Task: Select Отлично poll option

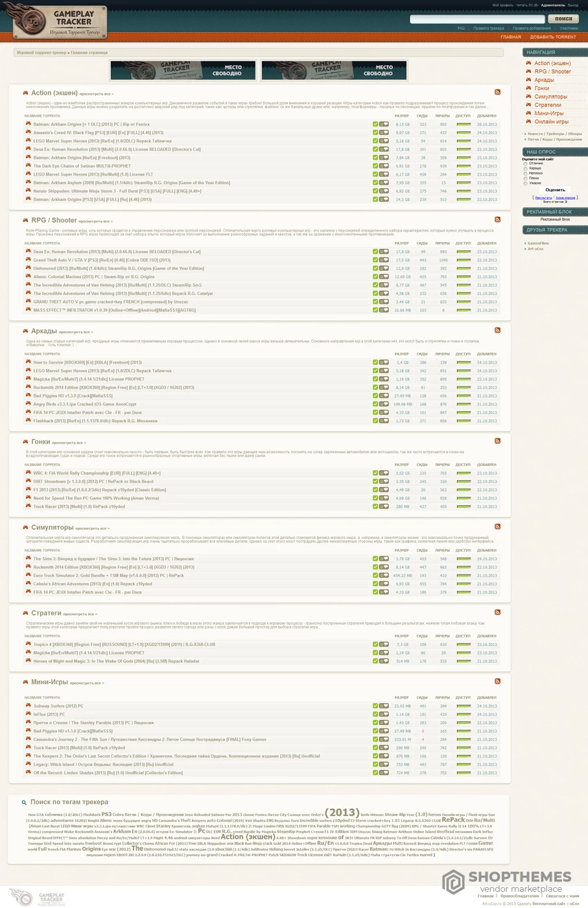Action: pyautogui.click(x=526, y=163)
